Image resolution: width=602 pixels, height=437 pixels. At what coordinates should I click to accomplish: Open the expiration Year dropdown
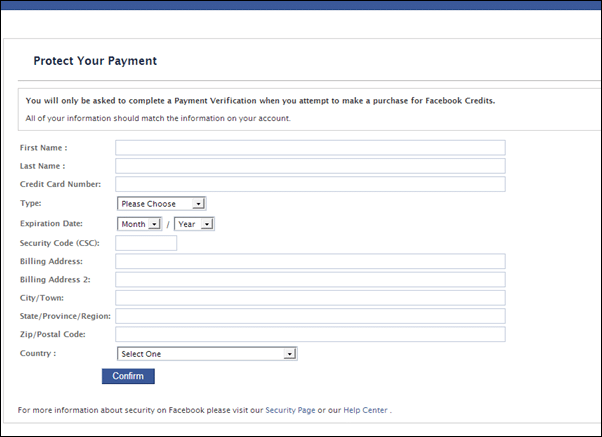point(194,224)
